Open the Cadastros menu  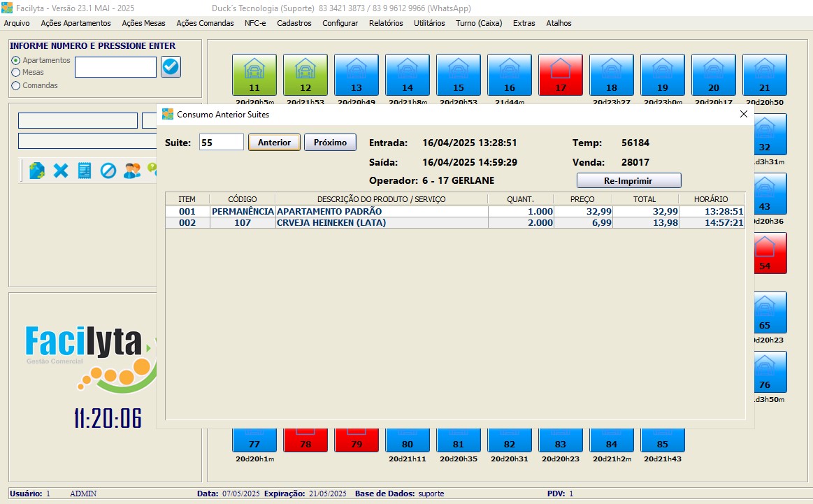point(294,23)
